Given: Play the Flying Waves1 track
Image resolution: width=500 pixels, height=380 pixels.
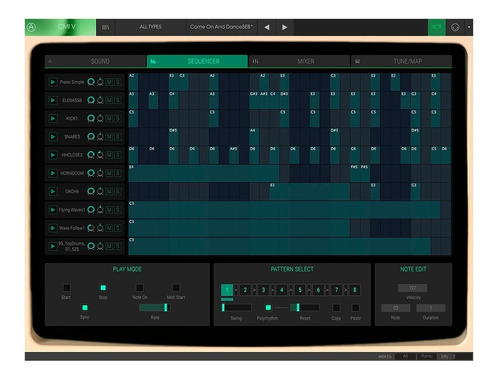Looking at the screenshot, I should (x=53, y=210).
